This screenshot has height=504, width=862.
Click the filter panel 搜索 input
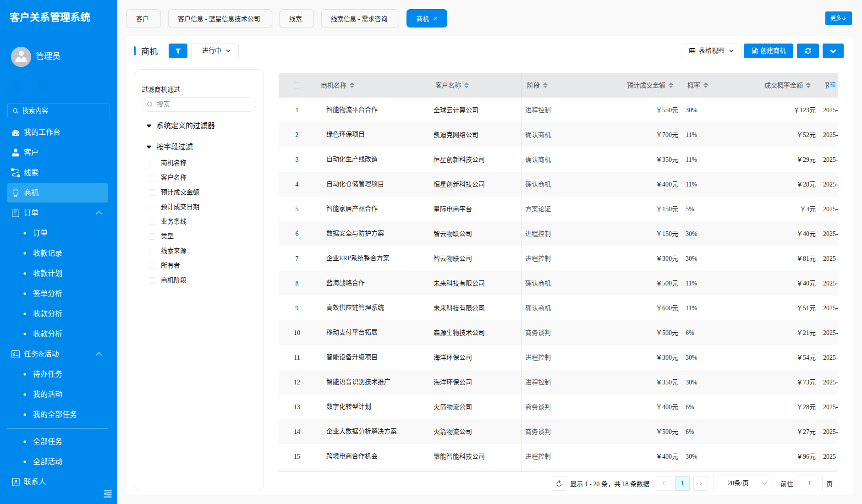[x=199, y=104]
